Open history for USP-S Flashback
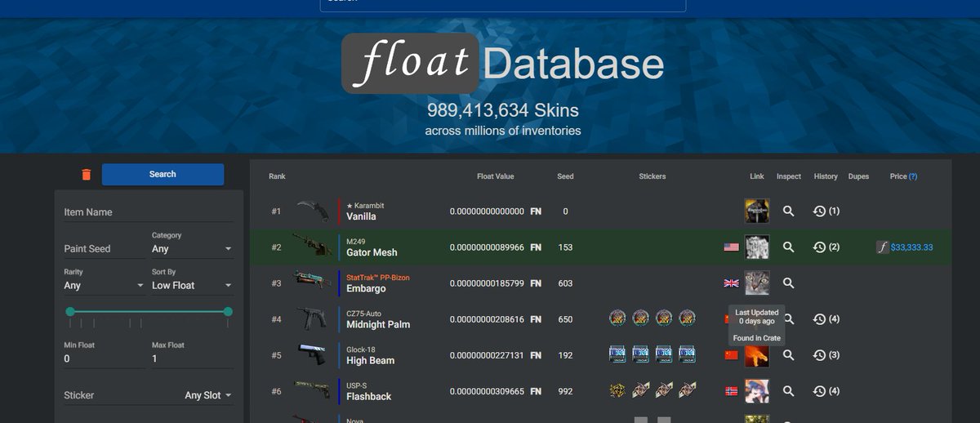980x423 pixels. [x=826, y=391]
